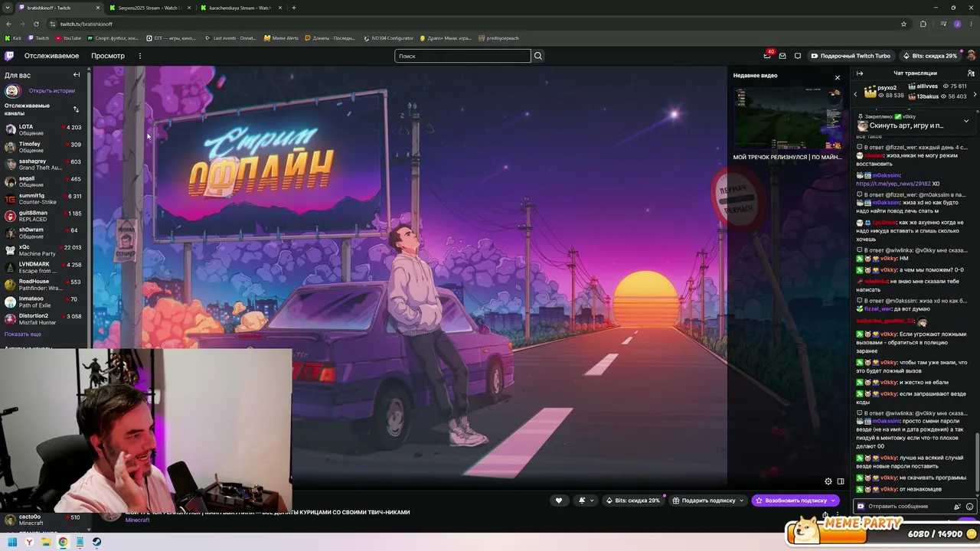Switch to karachenskaya Stream tab
This screenshot has width=980, height=551.
(240, 8)
